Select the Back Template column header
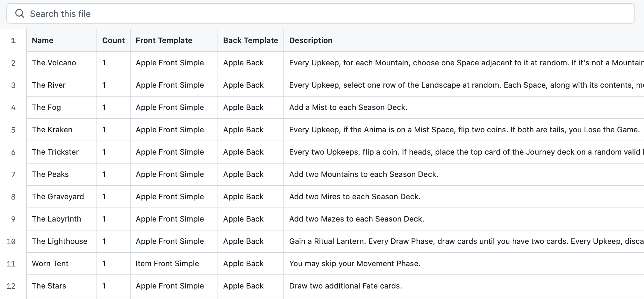This screenshot has width=644, height=299. click(250, 40)
